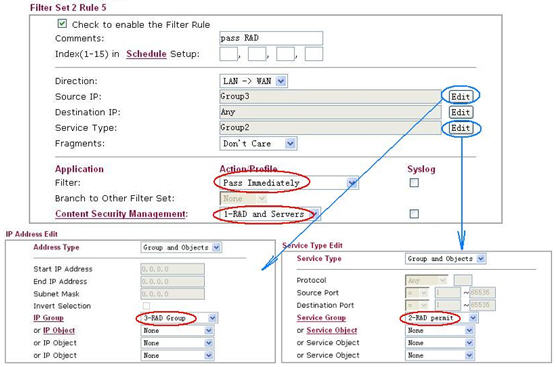Click the first Schedule index box
Screen dimensions: 556x367
tap(228, 54)
